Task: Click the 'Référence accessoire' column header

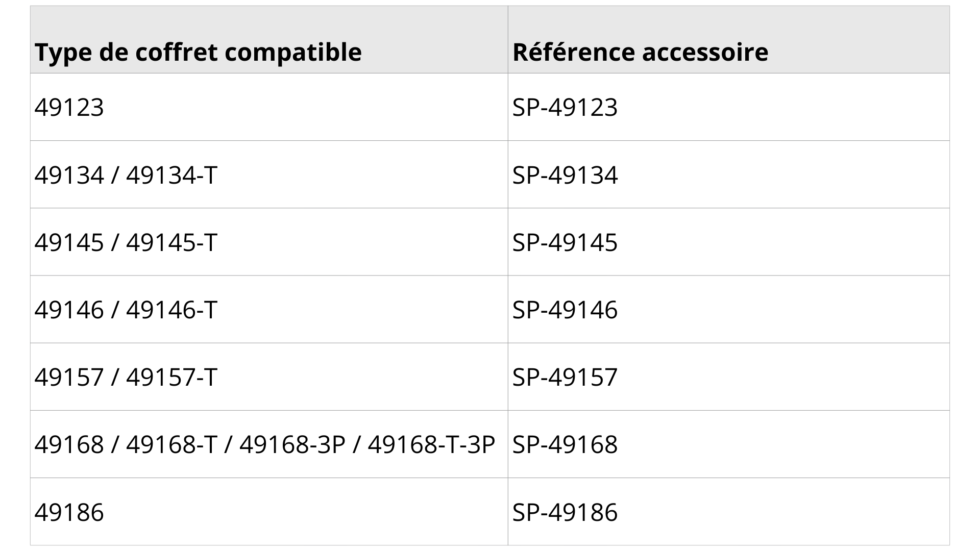Action: [729, 40]
